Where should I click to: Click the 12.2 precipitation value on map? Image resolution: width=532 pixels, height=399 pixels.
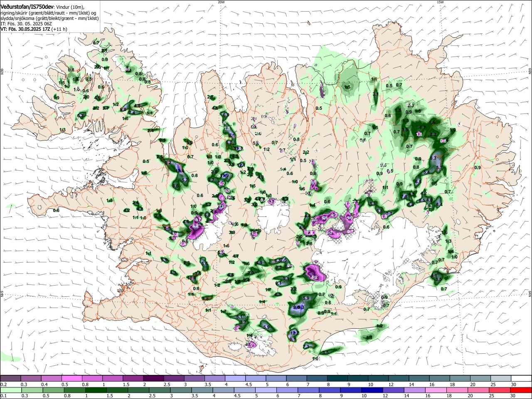point(295,333)
